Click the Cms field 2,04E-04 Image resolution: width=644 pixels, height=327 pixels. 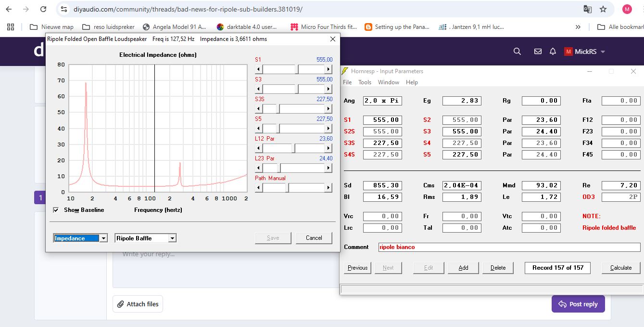point(462,185)
